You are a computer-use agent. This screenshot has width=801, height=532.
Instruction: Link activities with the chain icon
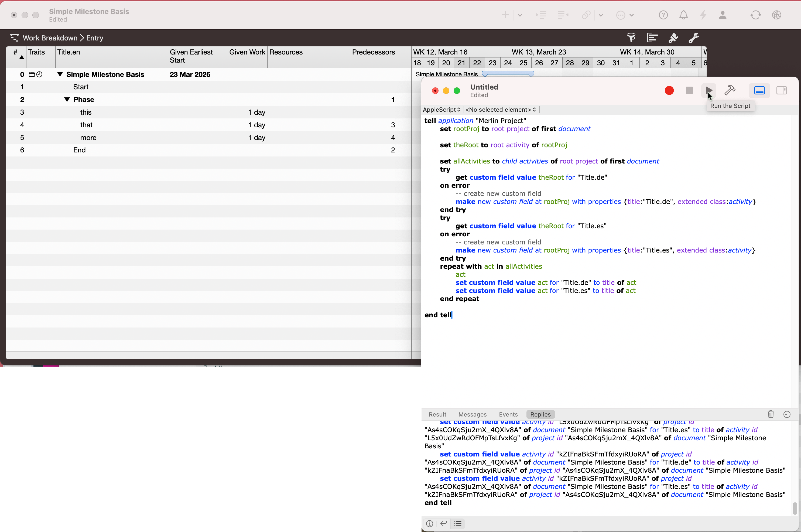click(x=586, y=15)
